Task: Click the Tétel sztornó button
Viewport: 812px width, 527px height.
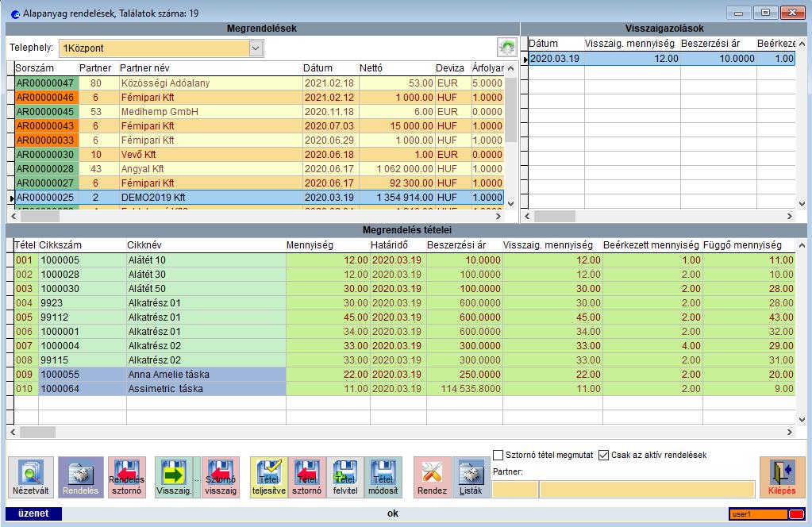Action: pos(307,477)
